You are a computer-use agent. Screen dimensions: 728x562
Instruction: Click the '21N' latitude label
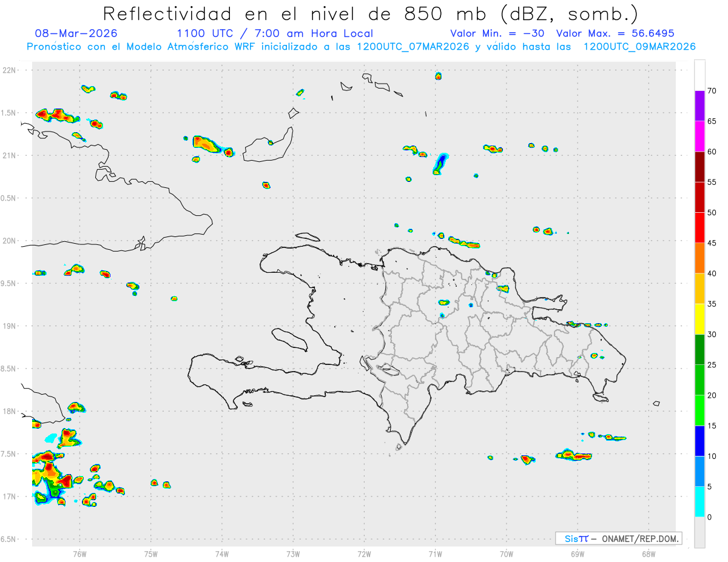click(x=9, y=155)
